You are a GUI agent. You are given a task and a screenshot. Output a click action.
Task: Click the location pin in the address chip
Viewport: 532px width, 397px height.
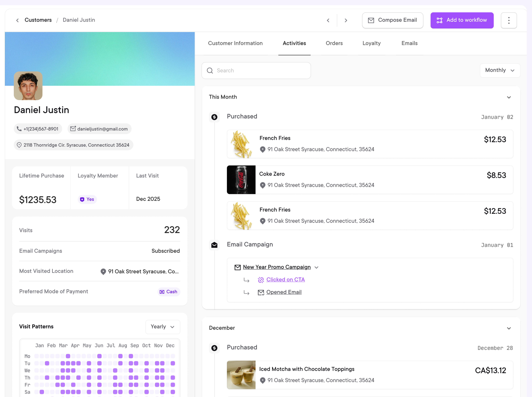coord(19,145)
